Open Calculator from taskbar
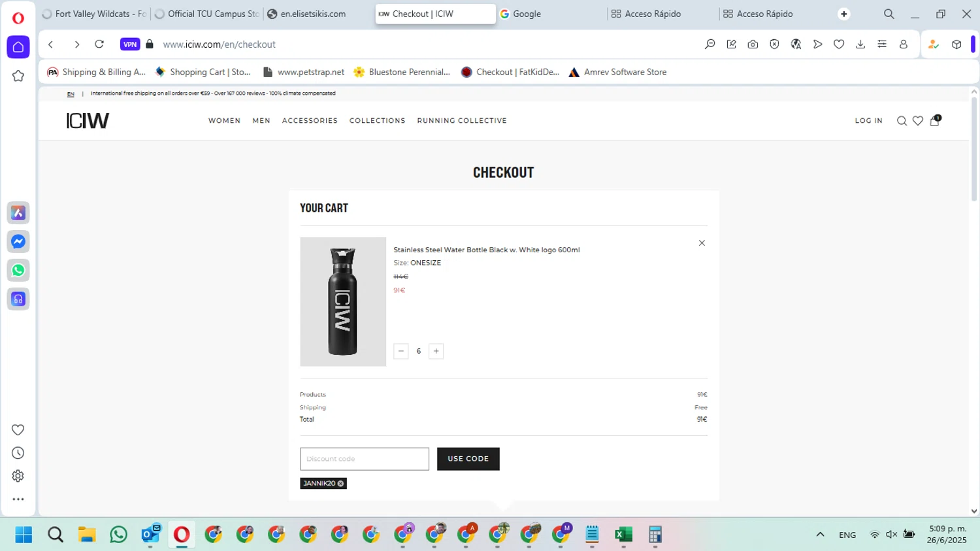The width and height of the screenshot is (980, 551). coord(655,535)
